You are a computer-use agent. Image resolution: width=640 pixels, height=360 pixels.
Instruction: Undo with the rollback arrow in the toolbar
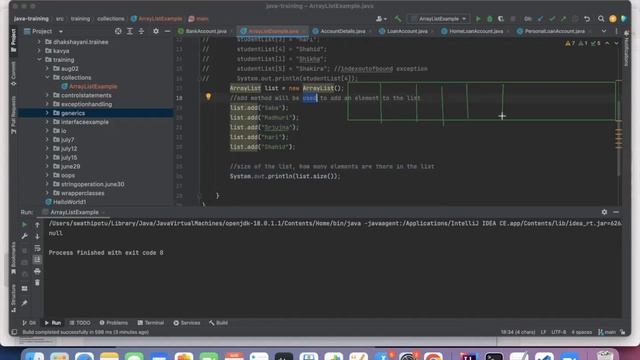[x=587, y=19]
